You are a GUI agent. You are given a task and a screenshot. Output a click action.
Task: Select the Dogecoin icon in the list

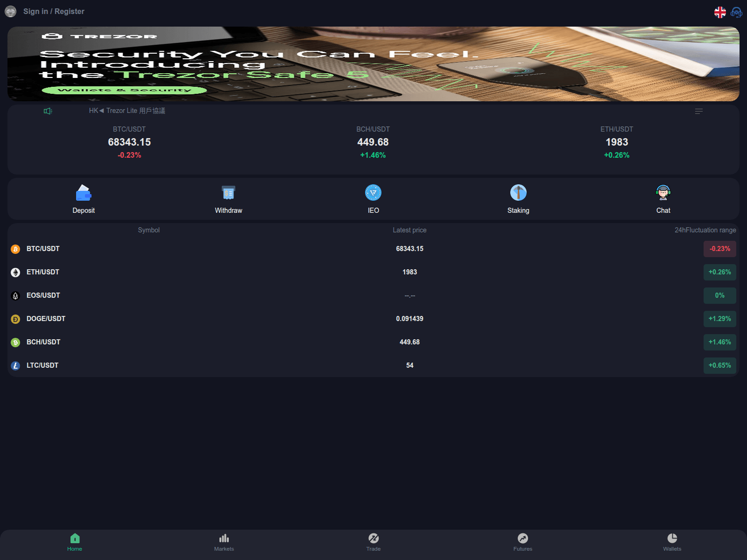15,319
